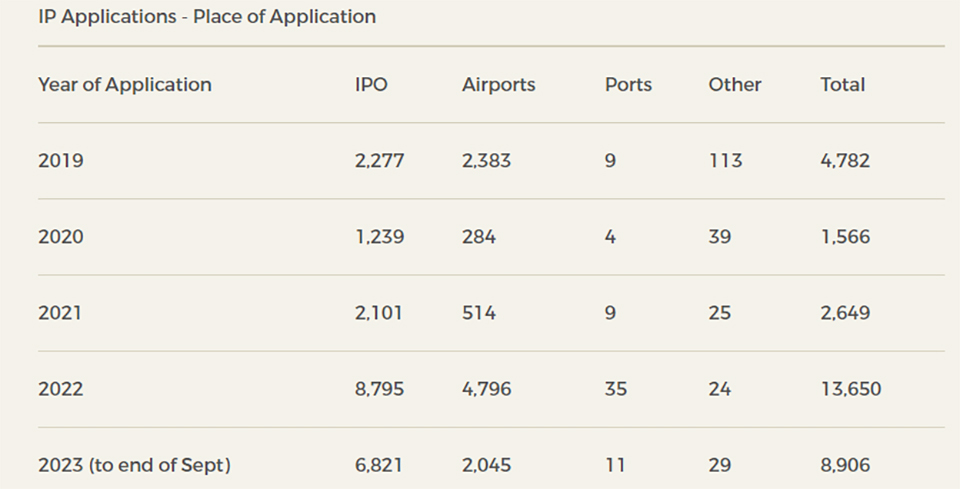Screen dimensions: 960x489
Task: Select the 2019 year row label
Action: click(x=61, y=161)
